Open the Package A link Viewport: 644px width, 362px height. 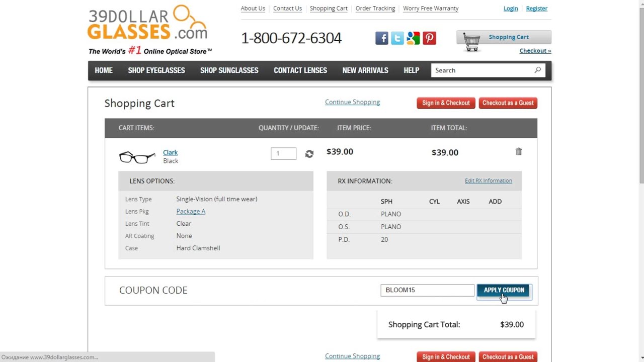click(191, 212)
